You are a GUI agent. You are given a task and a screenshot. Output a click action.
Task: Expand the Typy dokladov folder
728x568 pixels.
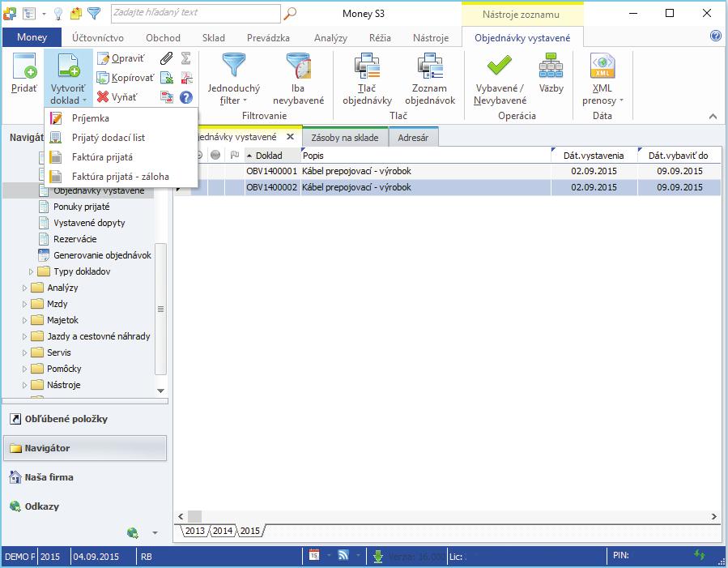[x=31, y=271]
